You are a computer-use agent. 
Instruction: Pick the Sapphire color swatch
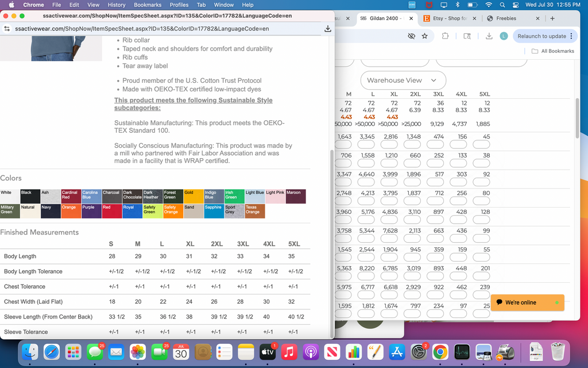(214, 211)
